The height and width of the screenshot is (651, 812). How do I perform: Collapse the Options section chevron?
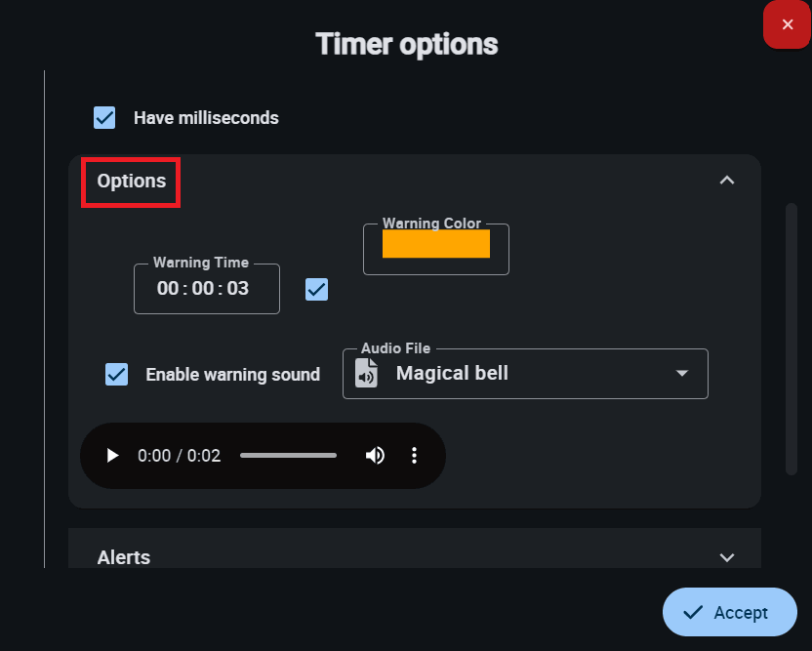point(726,180)
